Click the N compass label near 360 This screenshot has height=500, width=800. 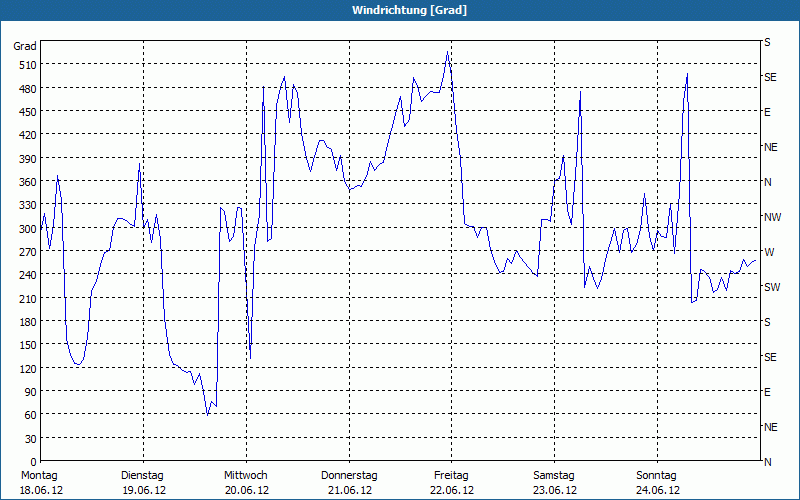point(768,182)
